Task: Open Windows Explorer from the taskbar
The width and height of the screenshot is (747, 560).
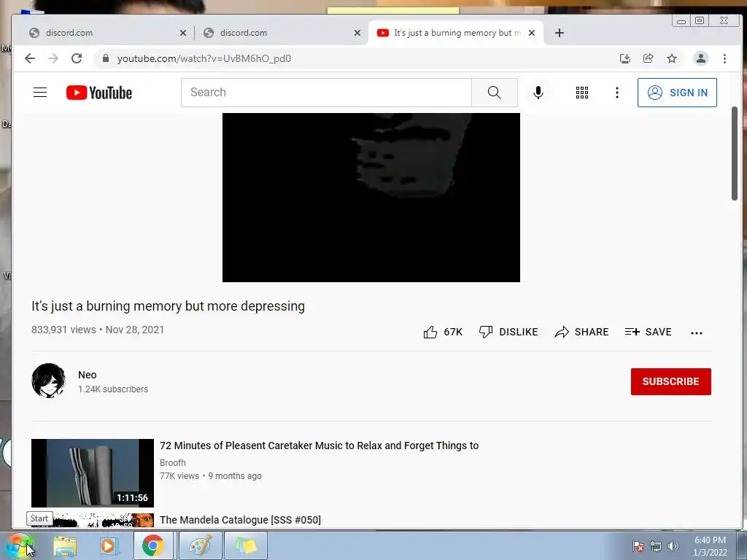Action: [65, 546]
